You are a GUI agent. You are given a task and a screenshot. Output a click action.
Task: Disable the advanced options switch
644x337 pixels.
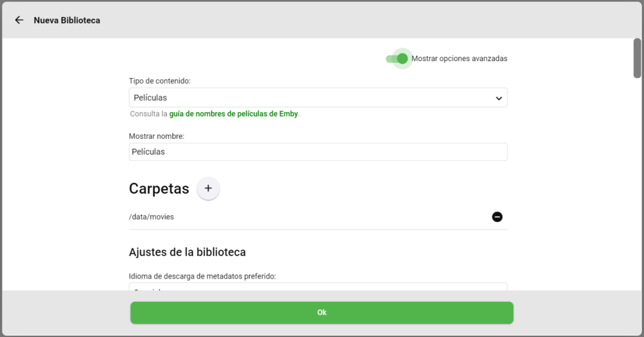[397, 58]
